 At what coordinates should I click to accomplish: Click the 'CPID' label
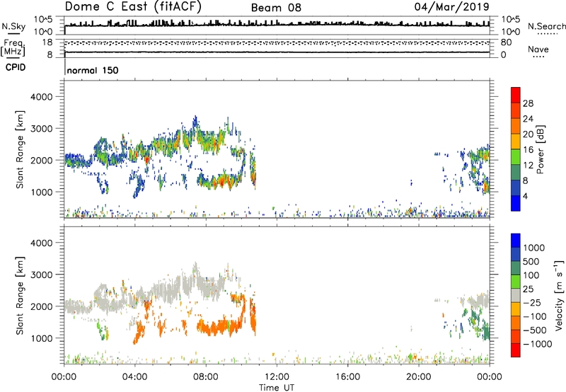coord(16,67)
